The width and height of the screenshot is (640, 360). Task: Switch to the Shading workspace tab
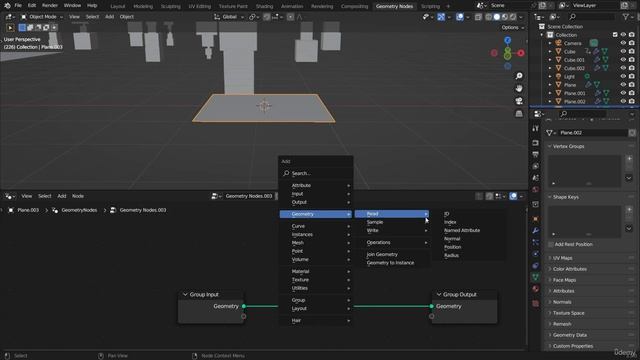click(x=264, y=6)
